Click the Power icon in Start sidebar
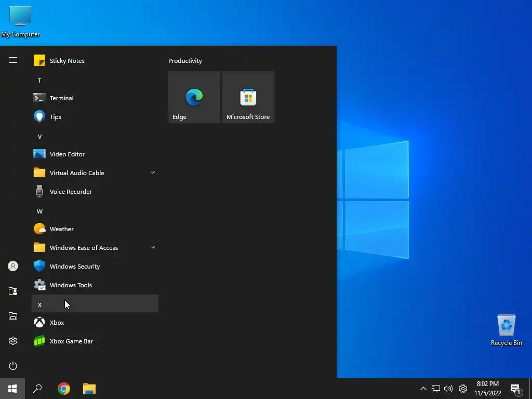 pos(13,366)
